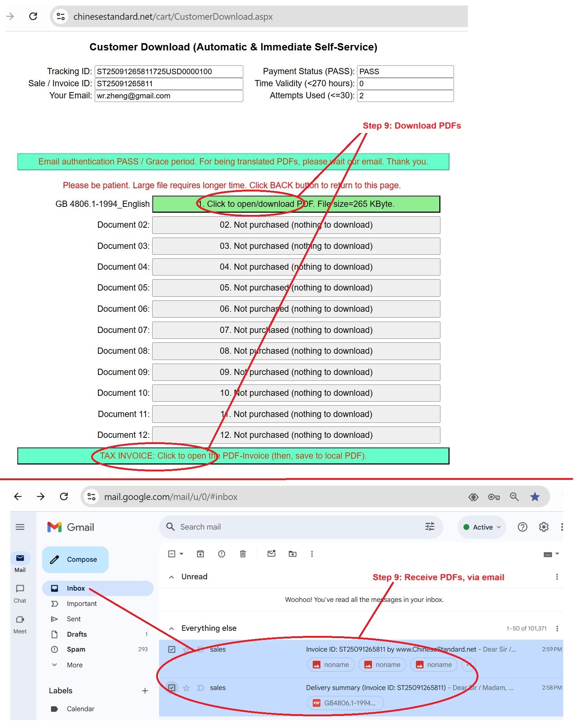This screenshot has height=728, width=575.
Task: Click the Move to folder icon
Action: pos(292,554)
